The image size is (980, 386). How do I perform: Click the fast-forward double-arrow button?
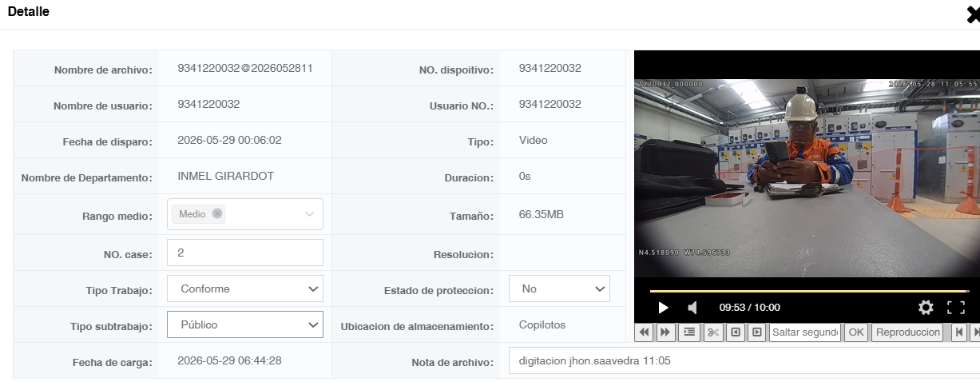tap(665, 332)
